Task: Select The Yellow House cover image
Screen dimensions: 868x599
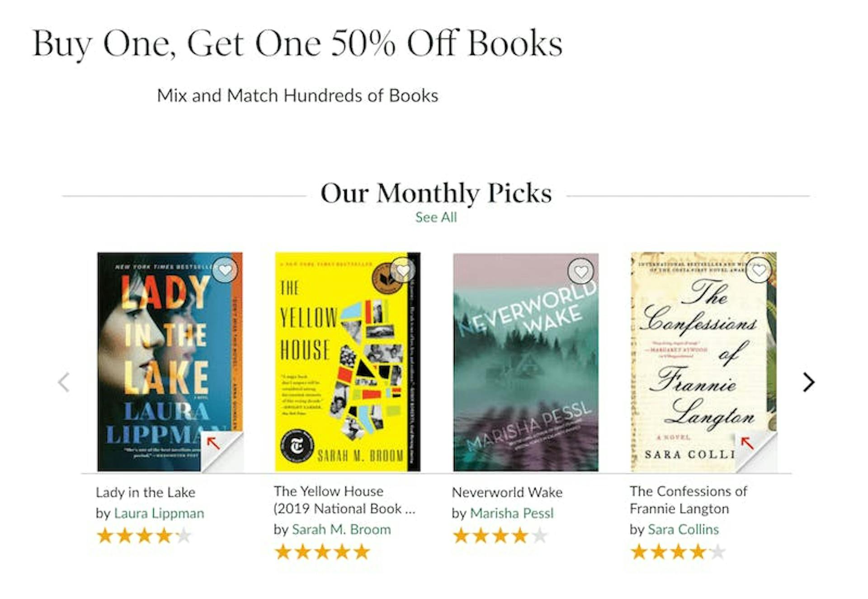Action: tap(348, 362)
